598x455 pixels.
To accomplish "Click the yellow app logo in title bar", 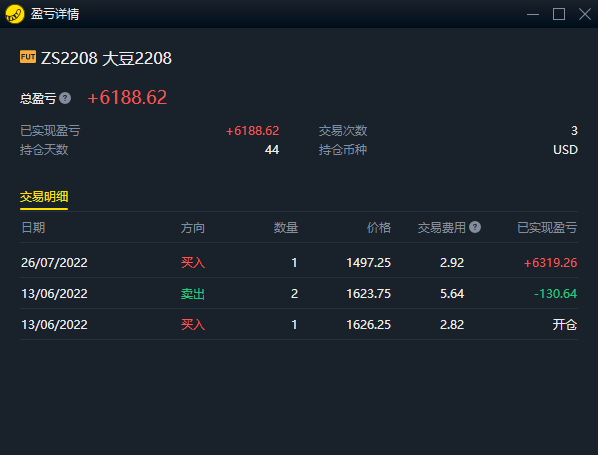I will pos(15,14).
